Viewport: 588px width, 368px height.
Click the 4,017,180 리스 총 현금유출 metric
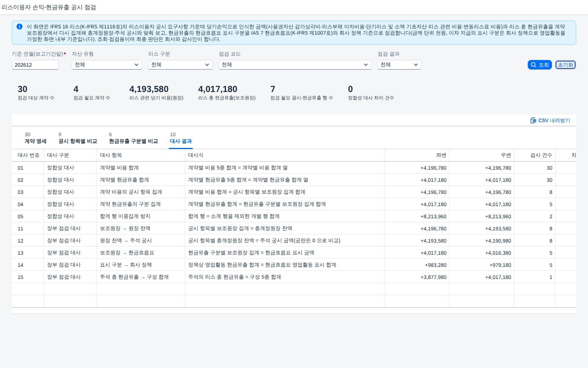[218, 89]
